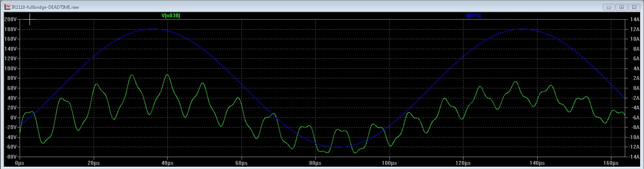Click the 2A label on the current axis

pyautogui.click(x=636, y=78)
